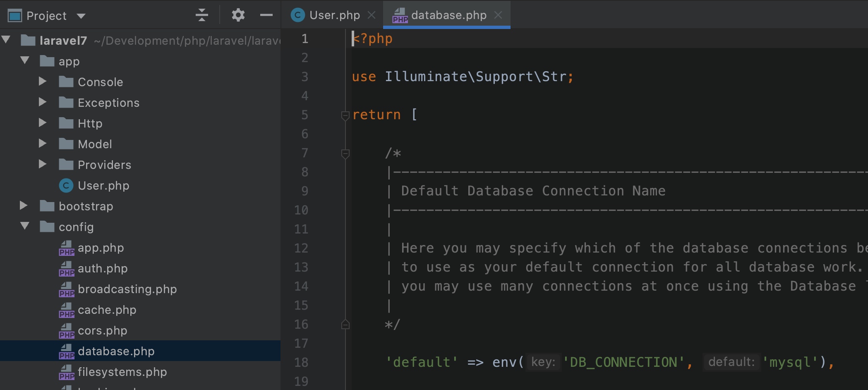The height and width of the screenshot is (390, 868).
Task: Click the database.php PHP file icon in tree
Action: pos(67,351)
